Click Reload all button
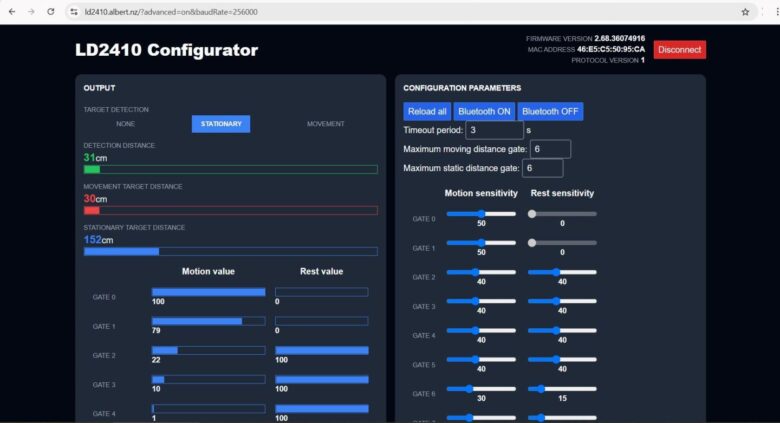 (x=427, y=111)
